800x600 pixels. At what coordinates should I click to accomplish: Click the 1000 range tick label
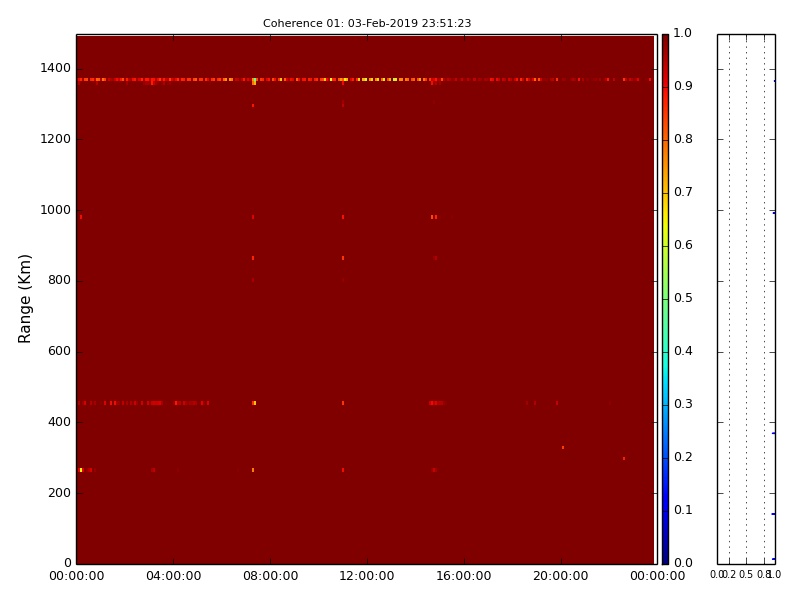pyautogui.click(x=56, y=210)
